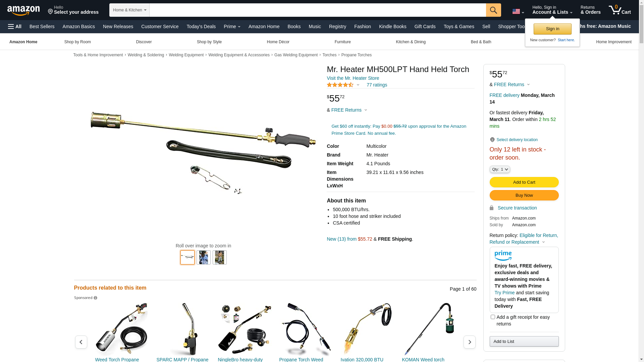Click the search magnifier button

click(493, 10)
